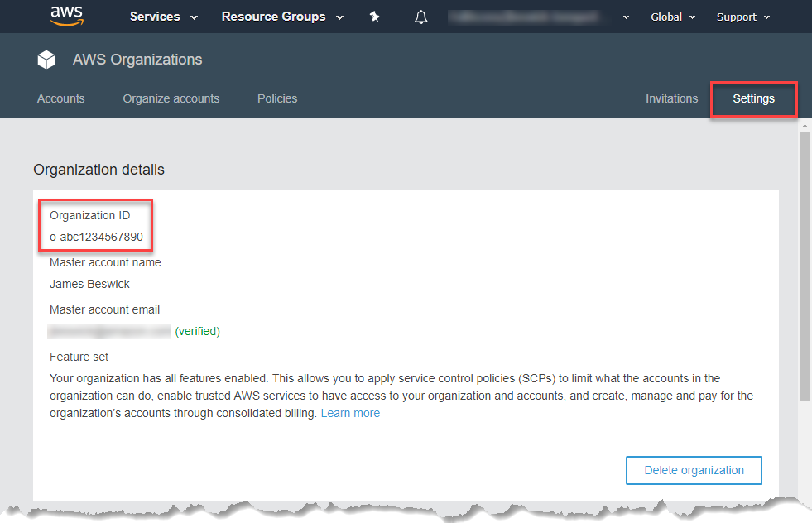This screenshot has width=812, height=523.
Task: Click the Feature set label
Action: point(79,357)
